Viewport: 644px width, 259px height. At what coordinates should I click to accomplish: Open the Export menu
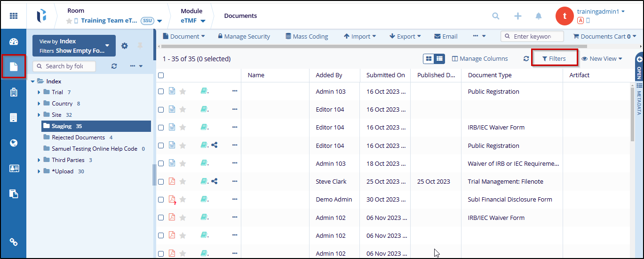click(x=405, y=36)
